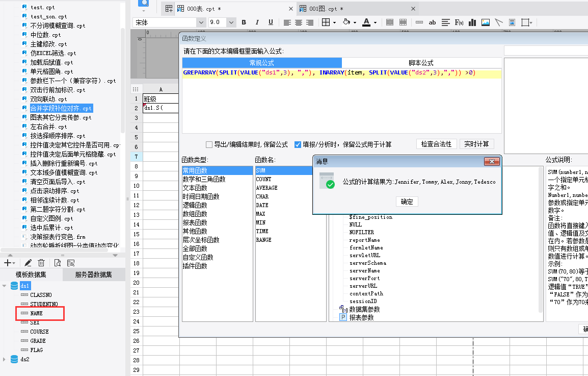The image size is (588, 376).
Task: Click the unmerge cells icon
Action: (403, 22)
